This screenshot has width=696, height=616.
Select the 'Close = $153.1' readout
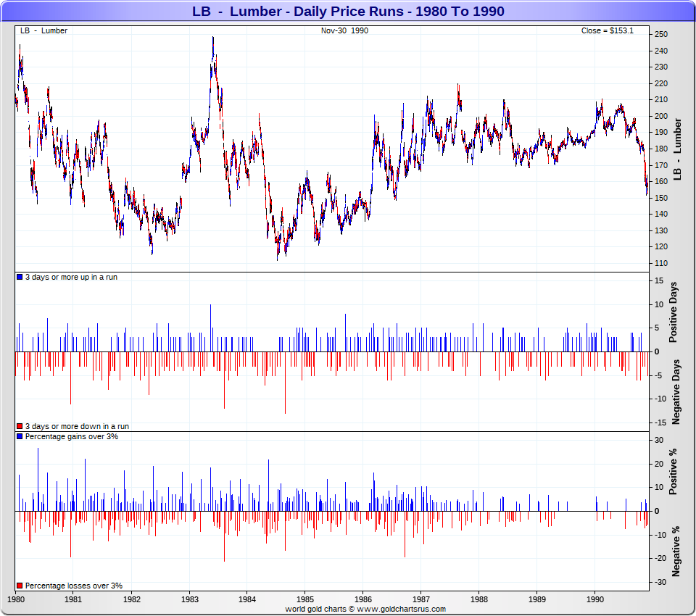point(607,30)
